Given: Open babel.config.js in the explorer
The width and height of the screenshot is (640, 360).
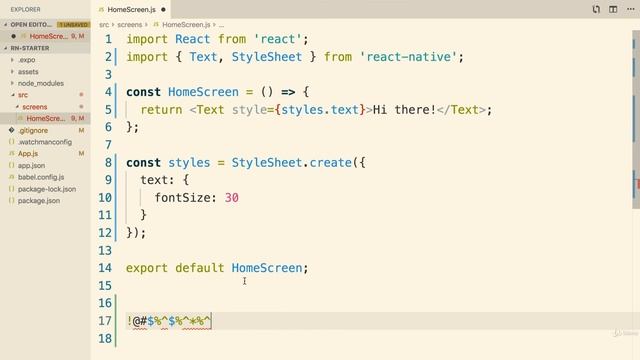Looking at the screenshot, I should click(x=41, y=177).
